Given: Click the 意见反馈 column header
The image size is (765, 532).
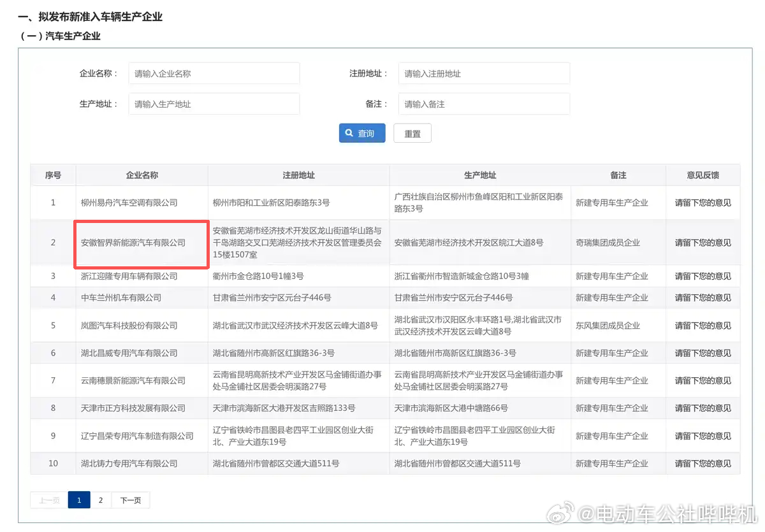Looking at the screenshot, I should coord(703,175).
